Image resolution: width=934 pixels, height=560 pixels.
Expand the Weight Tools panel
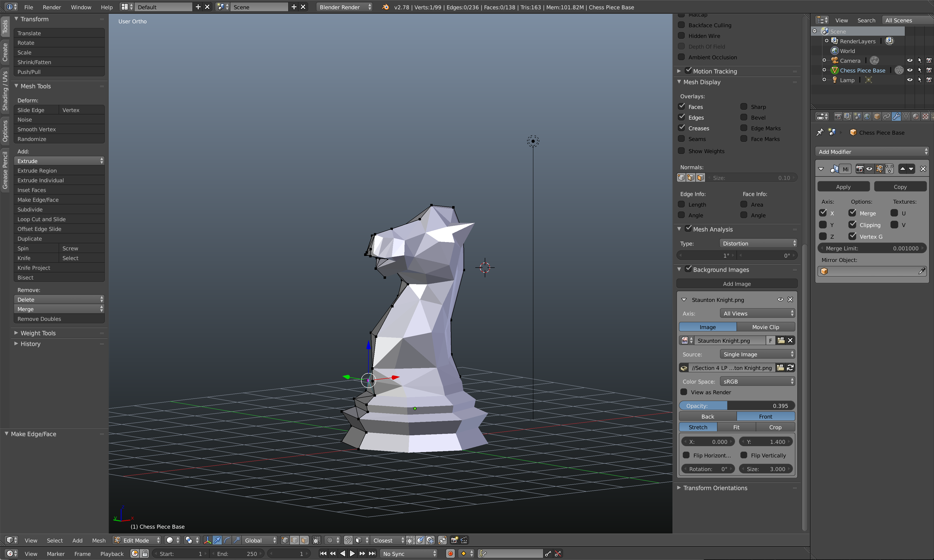tap(38, 333)
